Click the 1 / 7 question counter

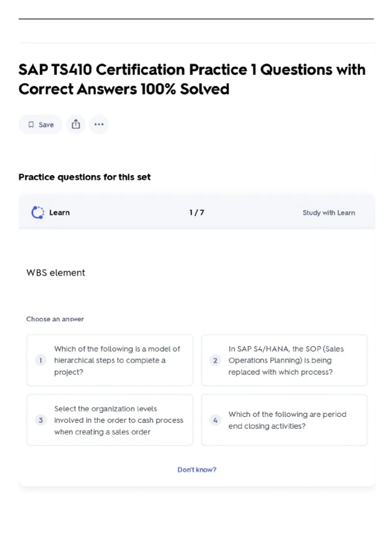[197, 213]
